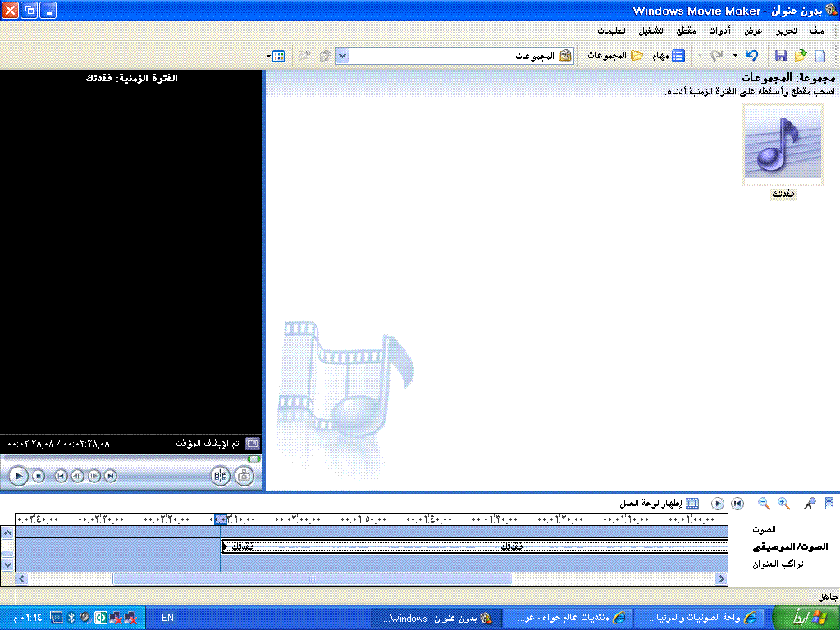Zoom in the timeline with magnifier plus

pos(783,504)
